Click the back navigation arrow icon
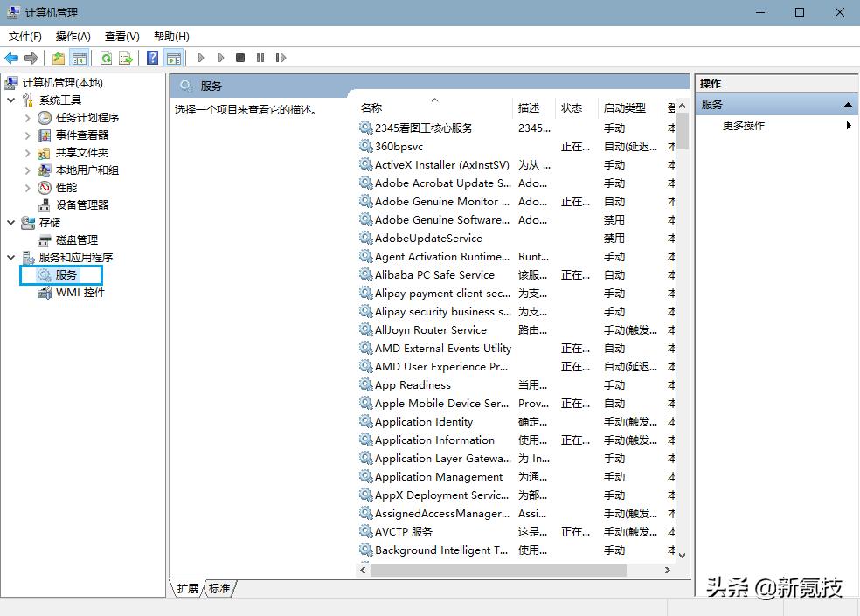Image resolution: width=860 pixels, height=616 pixels. coord(11,58)
